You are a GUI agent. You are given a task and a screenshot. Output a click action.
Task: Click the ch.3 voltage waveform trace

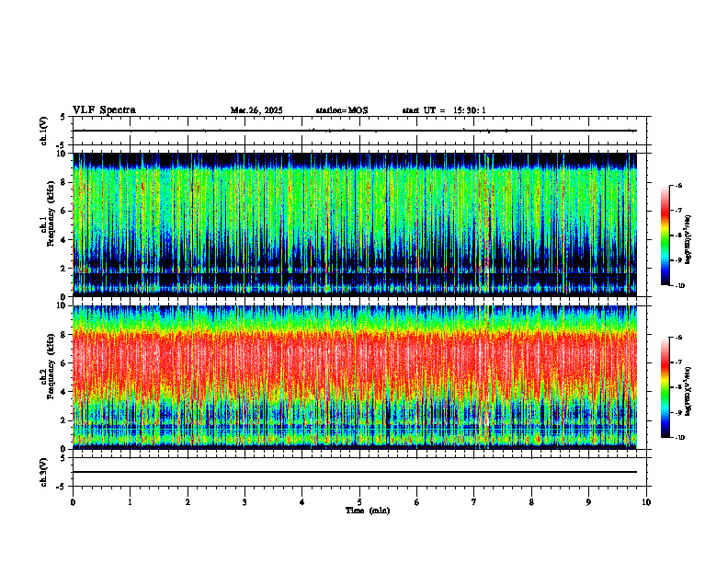point(355,472)
